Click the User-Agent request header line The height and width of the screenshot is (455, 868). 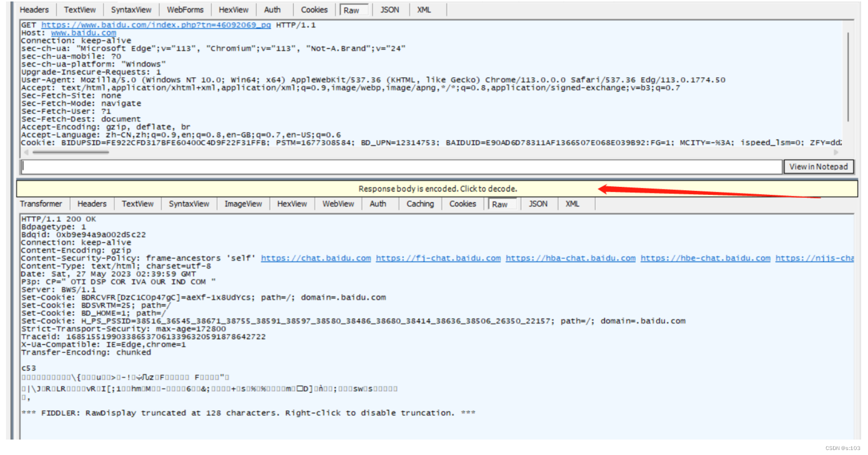[373, 80]
